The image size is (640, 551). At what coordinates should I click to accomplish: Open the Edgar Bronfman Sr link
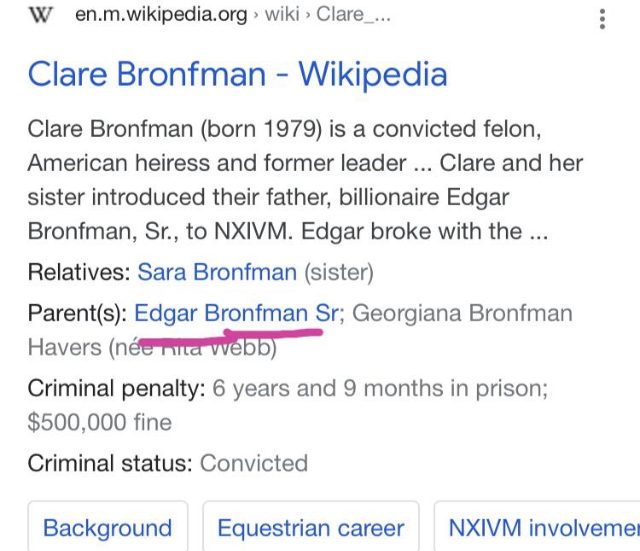tap(237, 313)
